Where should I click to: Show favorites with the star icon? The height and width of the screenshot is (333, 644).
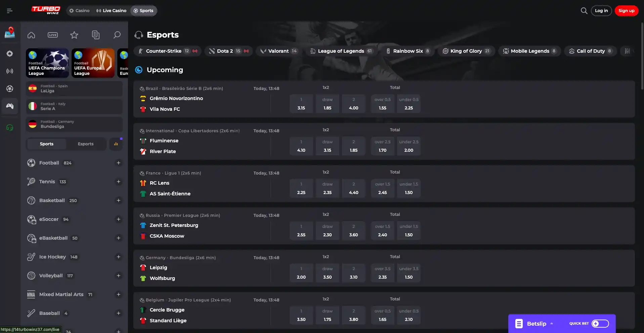tap(74, 35)
